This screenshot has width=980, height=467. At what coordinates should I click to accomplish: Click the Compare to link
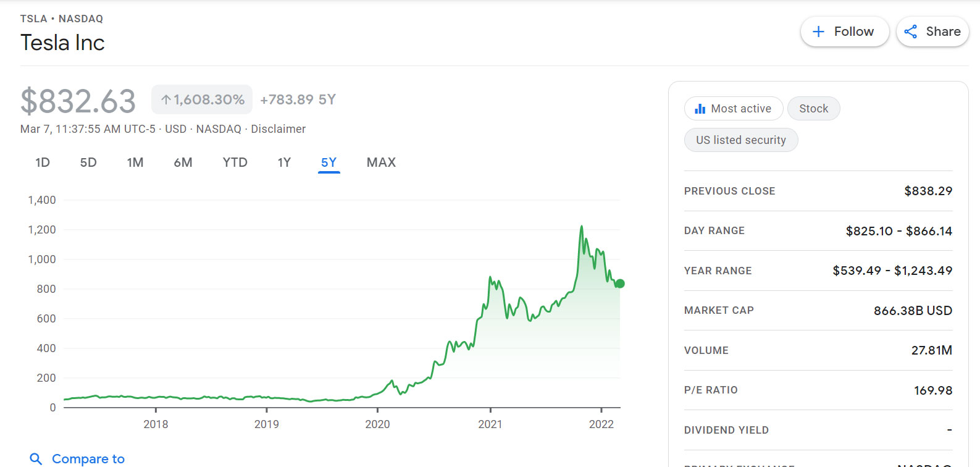[x=88, y=459]
